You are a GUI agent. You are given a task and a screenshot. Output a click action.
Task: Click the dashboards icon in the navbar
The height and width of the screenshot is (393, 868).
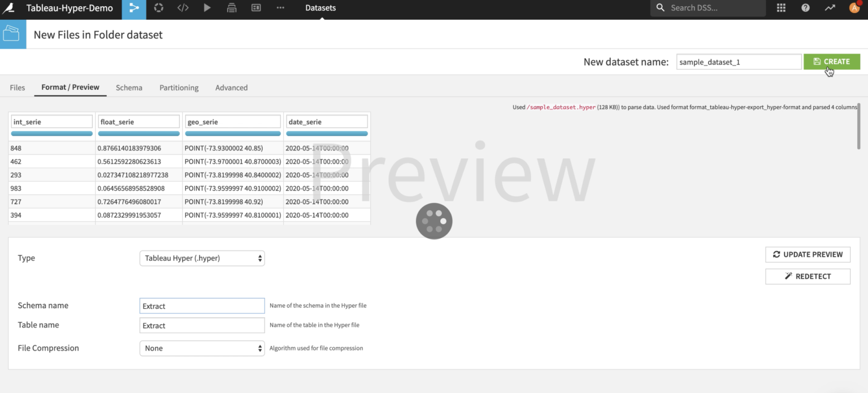(x=255, y=8)
